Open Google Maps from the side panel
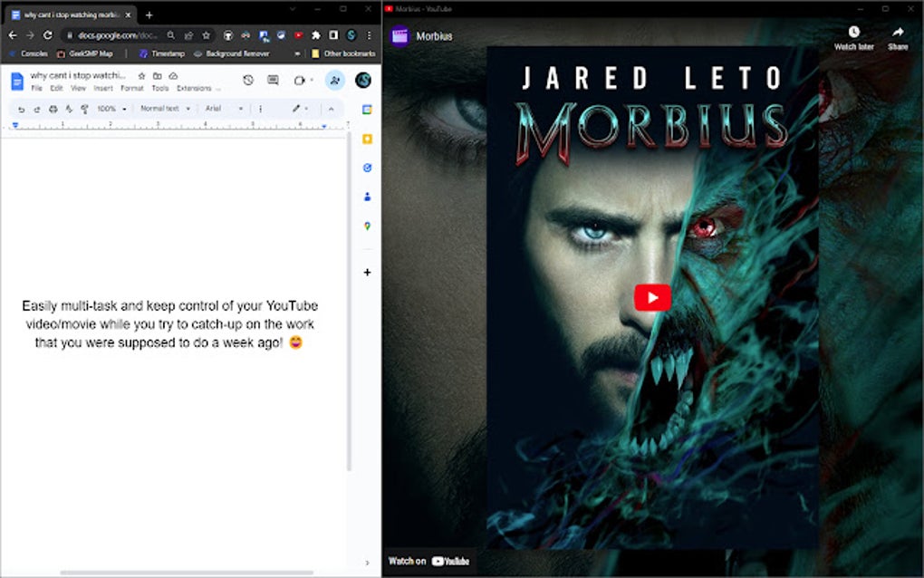Screen dimensions: 924x578 pos(367,225)
